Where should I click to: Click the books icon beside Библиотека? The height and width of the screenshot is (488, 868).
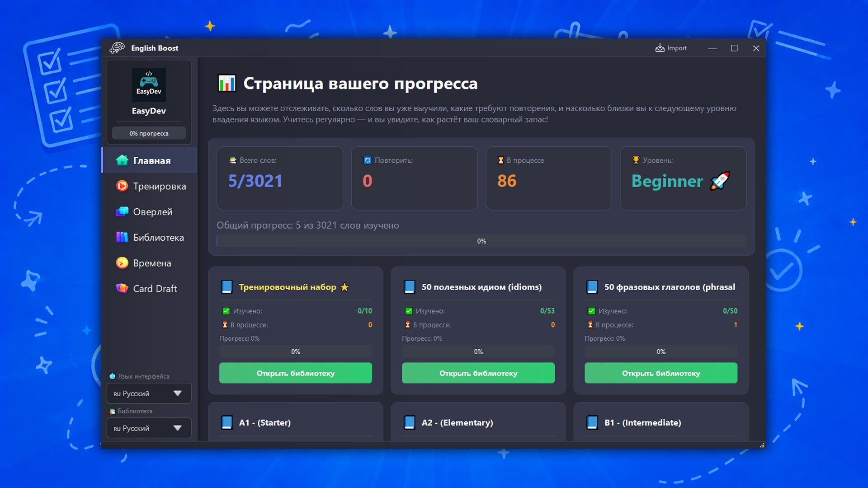(122, 237)
